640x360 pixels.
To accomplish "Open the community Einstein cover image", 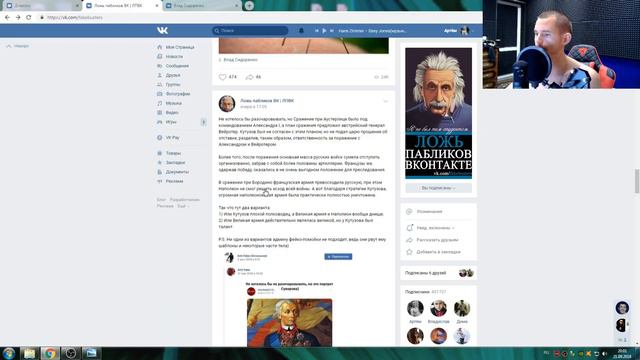I will coord(438,113).
